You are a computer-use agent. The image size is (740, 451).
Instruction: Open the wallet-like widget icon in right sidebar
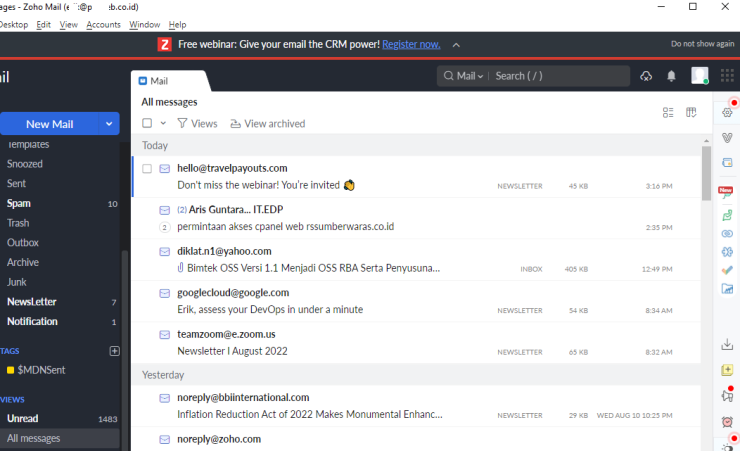tap(727, 162)
